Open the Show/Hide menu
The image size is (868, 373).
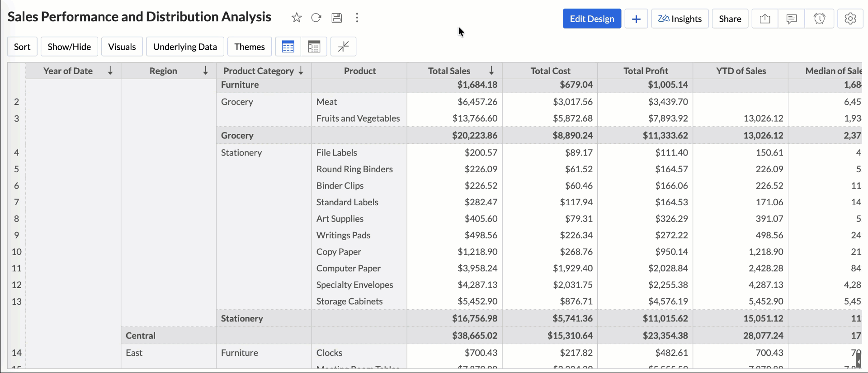click(x=69, y=47)
